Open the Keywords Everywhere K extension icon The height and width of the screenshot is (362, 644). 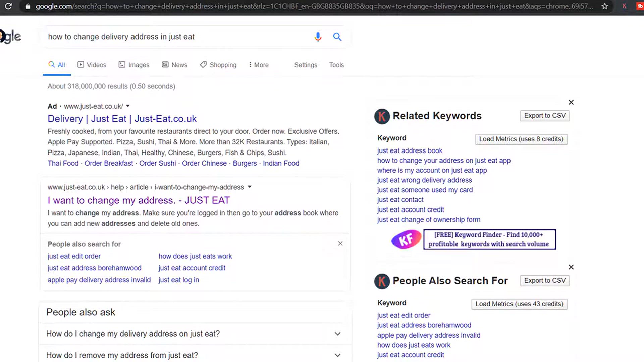tap(624, 6)
